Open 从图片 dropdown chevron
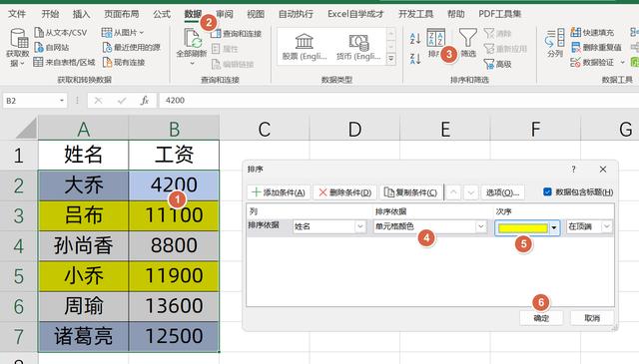Screen dimensions: 639x364 click(x=142, y=33)
